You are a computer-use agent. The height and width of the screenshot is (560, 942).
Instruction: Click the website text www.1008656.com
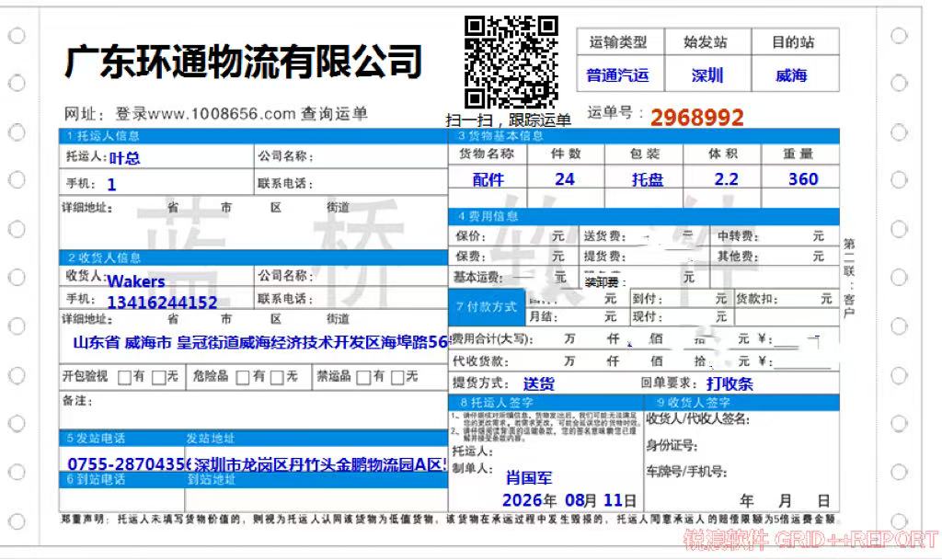tap(223, 113)
